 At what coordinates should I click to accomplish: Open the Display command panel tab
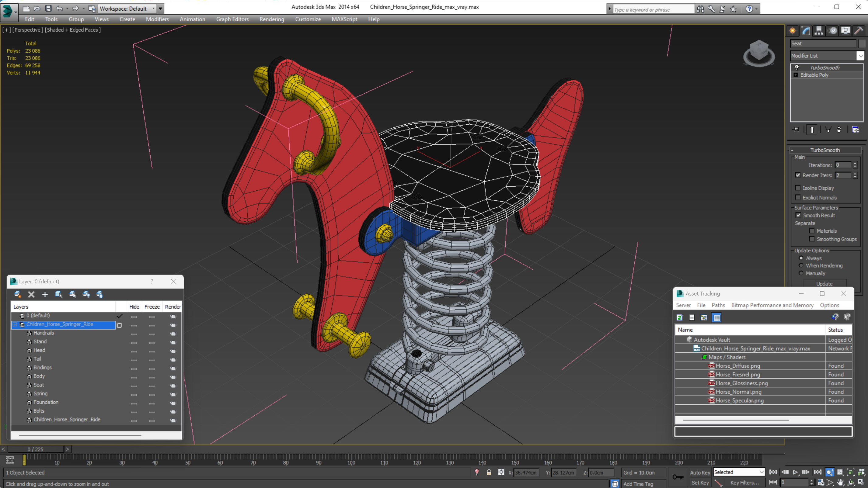pos(845,31)
